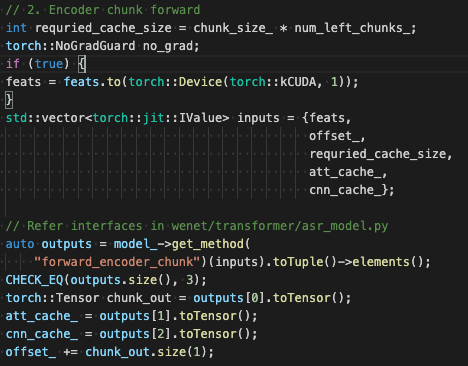Click the string "forward_encoder_chunk"

coord(117,262)
